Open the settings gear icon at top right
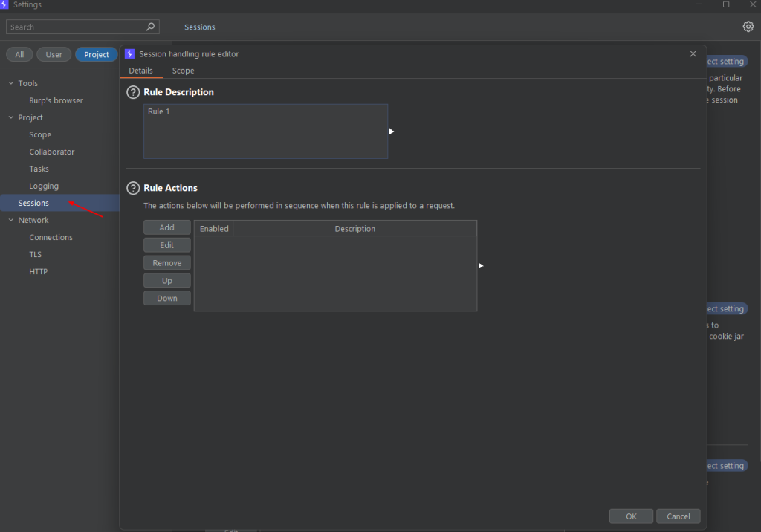 pyautogui.click(x=748, y=27)
